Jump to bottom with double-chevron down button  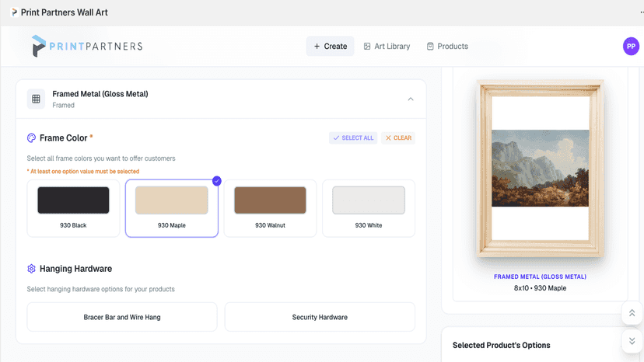pos(632,341)
